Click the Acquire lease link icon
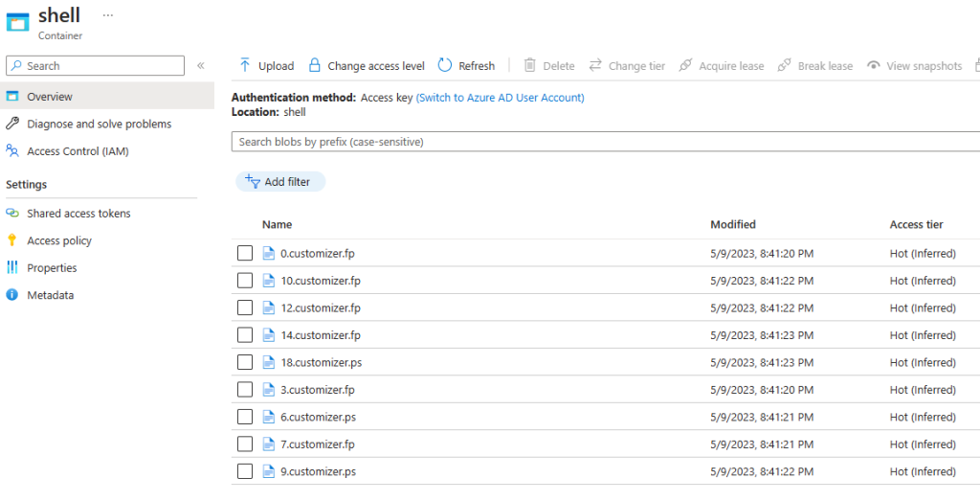Screen dimensions: 980x501 (x=685, y=65)
